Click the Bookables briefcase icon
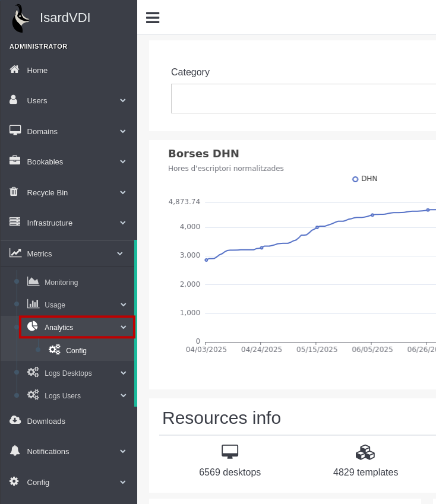Image resolution: width=436 pixels, height=504 pixels. [15, 161]
